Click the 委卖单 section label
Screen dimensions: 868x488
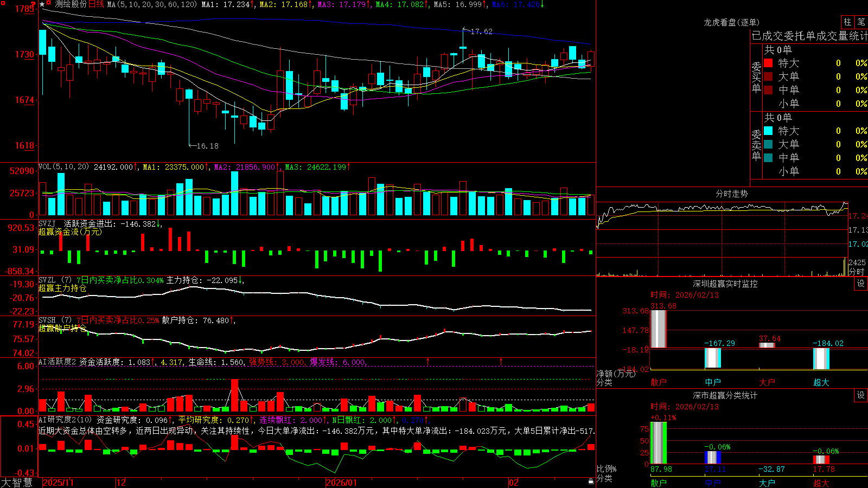756,145
